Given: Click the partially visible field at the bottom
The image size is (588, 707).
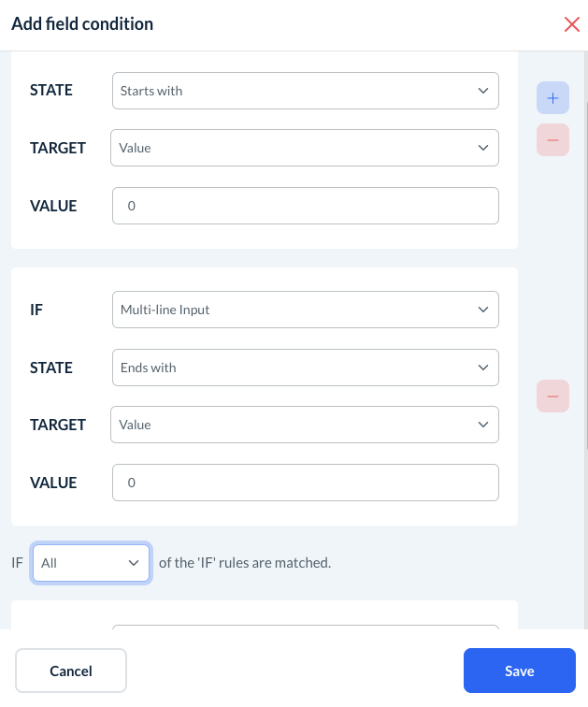Looking at the screenshot, I should [305, 632].
